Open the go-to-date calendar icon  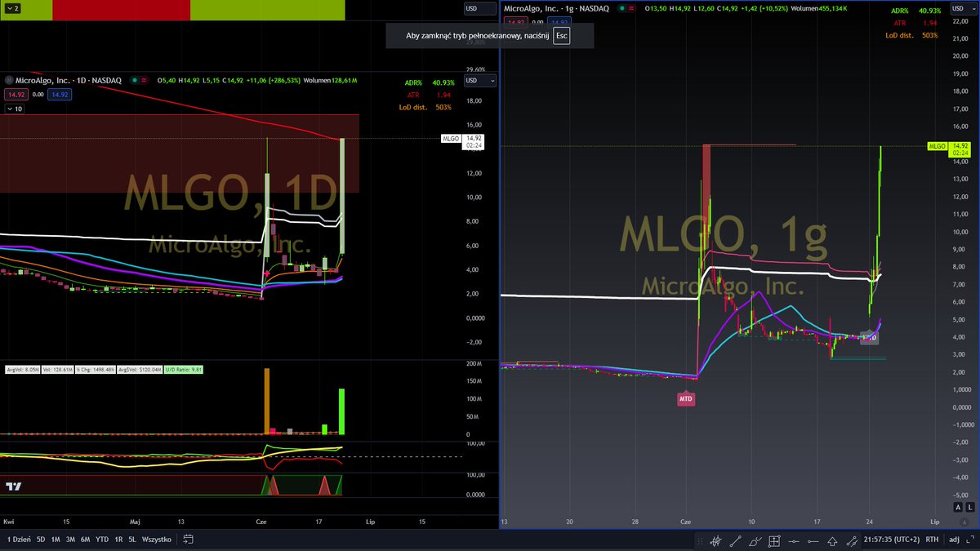tap(188, 539)
